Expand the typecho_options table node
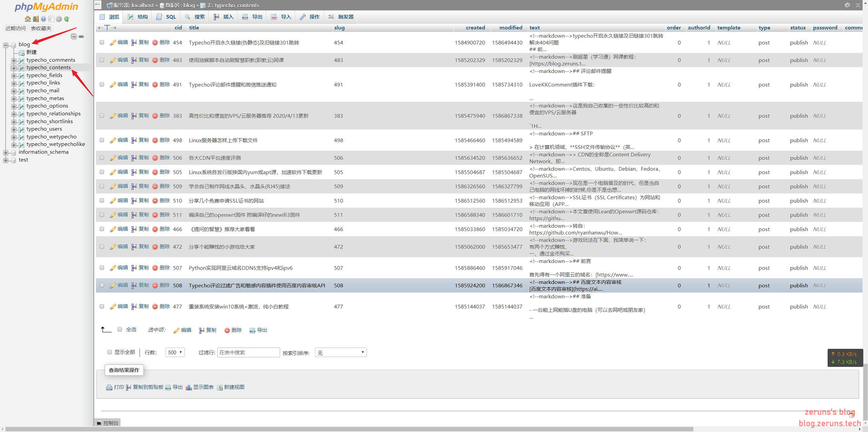 pyautogui.click(x=14, y=107)
